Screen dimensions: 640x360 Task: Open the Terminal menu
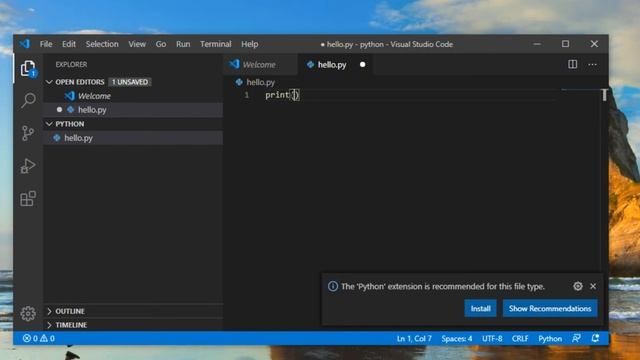pos(216,44)
